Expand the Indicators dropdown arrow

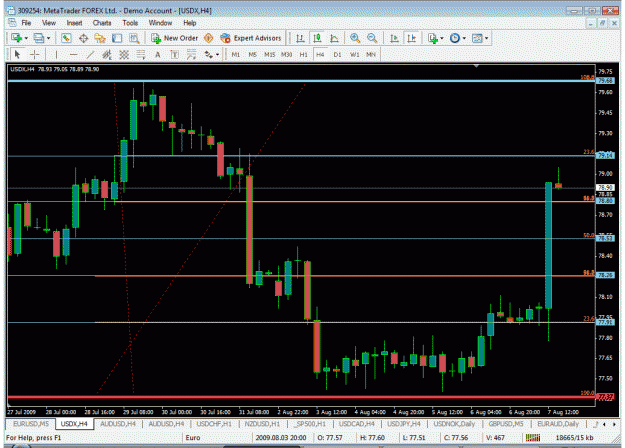pos(442,38)
